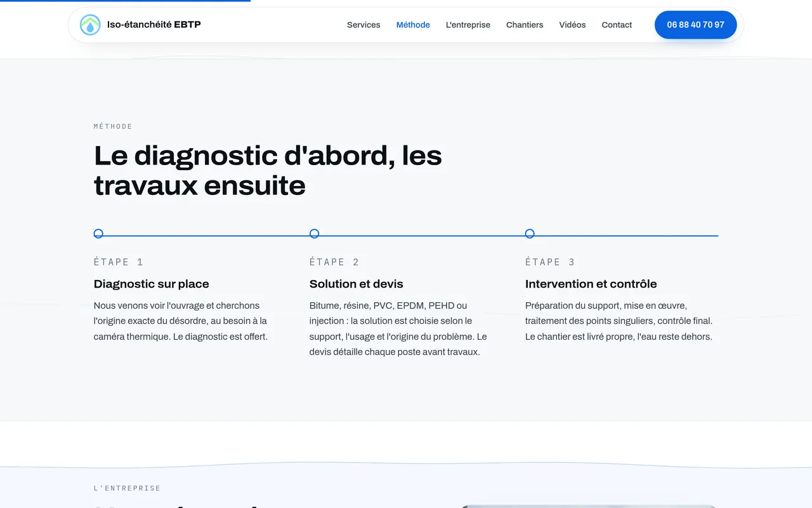
Task: Click the Étape 3 timeline circle marker
Action: pyautogui.click(x=530, y=234)
